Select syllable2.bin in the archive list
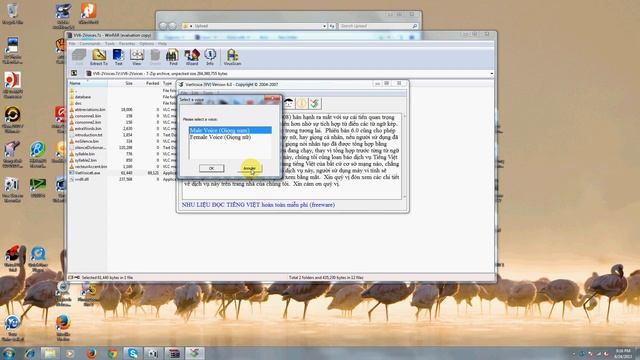Screen dimensions: 640x360 tap(87, 160)
